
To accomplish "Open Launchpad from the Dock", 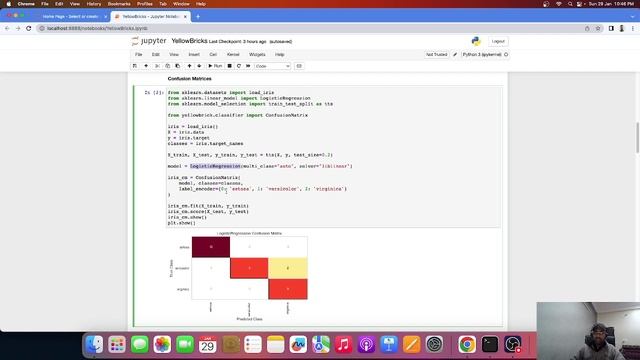I will 117,344.
